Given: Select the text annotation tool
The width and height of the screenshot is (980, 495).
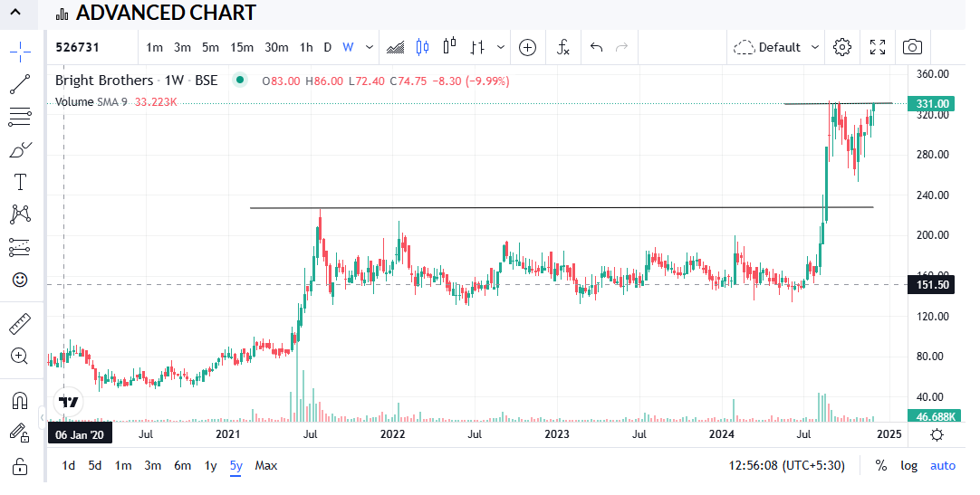Looking at the screenshot, I should [20, 182].
